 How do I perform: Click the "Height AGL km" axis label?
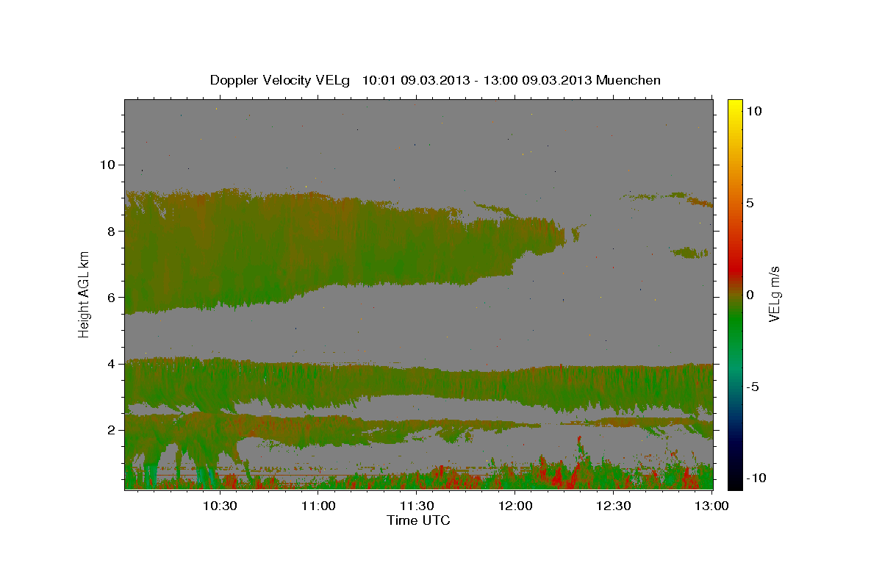85,294
